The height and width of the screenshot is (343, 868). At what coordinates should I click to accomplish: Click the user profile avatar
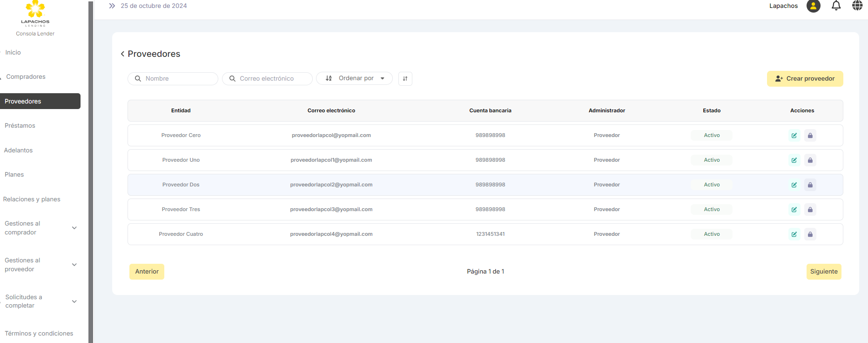click(813, 6)
